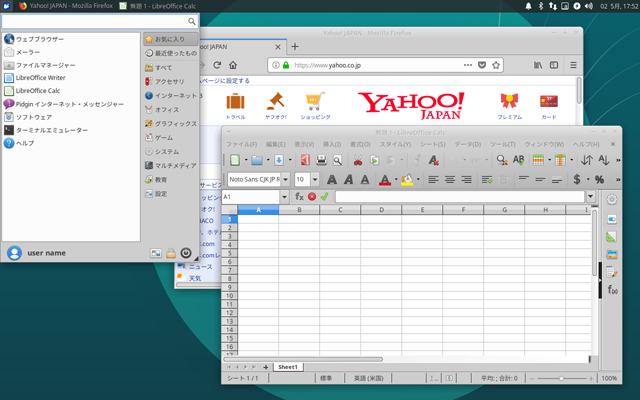The image size is (640, 400).
Task: Open the Save dropdown arrow
Action: (x=290, y=160)
